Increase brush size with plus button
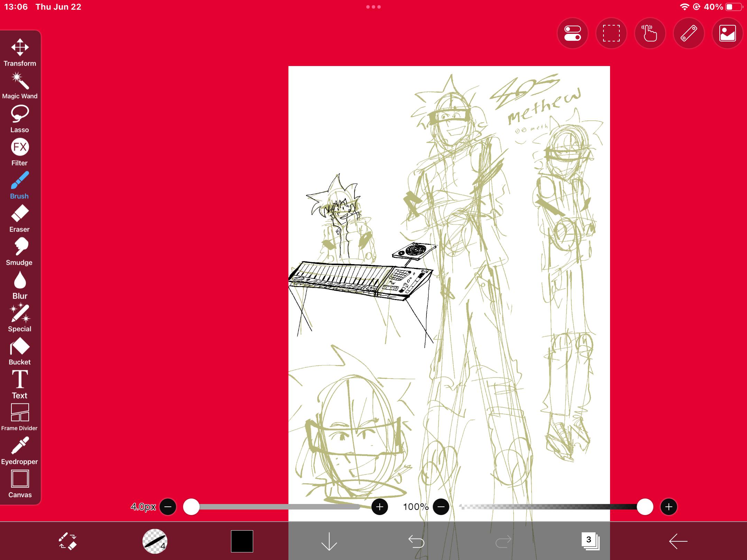Screen dimensions: 747x560 pos(379,507)
